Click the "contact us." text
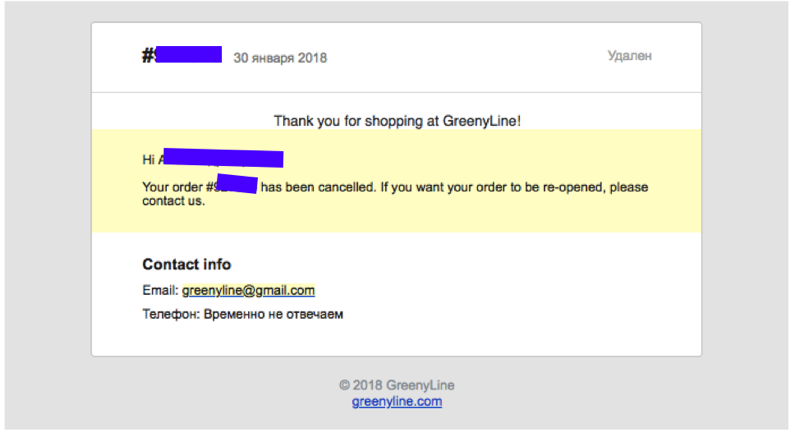The height and width of the screenshot is (433, 800). (173, 201)
